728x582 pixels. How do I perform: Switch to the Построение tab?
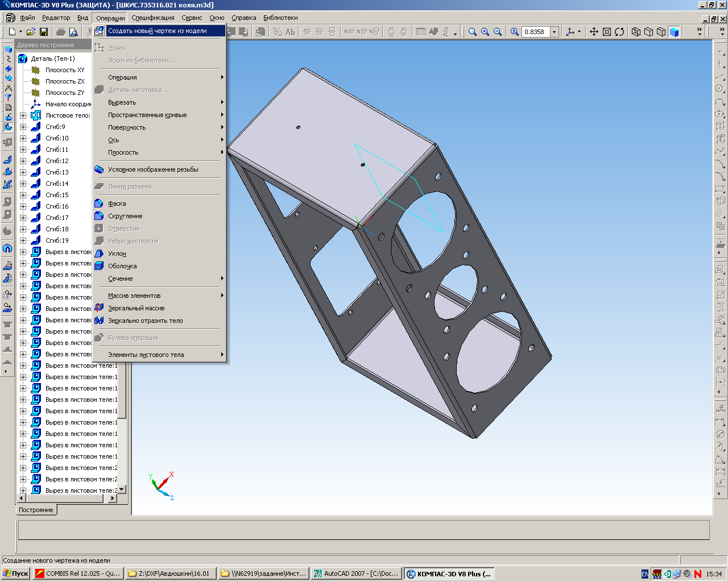(x=36, y=510)
